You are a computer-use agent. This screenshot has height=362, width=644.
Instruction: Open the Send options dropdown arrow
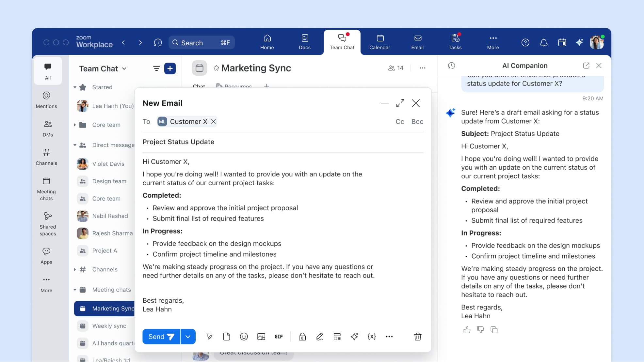pos(188,337)
